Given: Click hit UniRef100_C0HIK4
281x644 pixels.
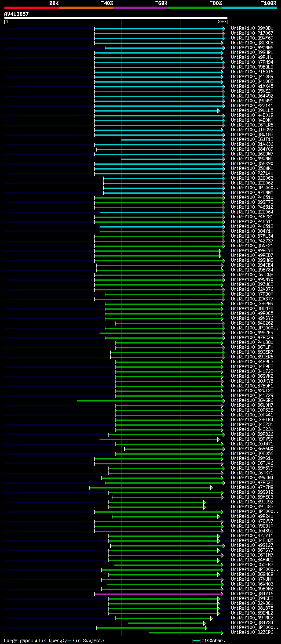Looking at the screenshot, I should point(252,420).
